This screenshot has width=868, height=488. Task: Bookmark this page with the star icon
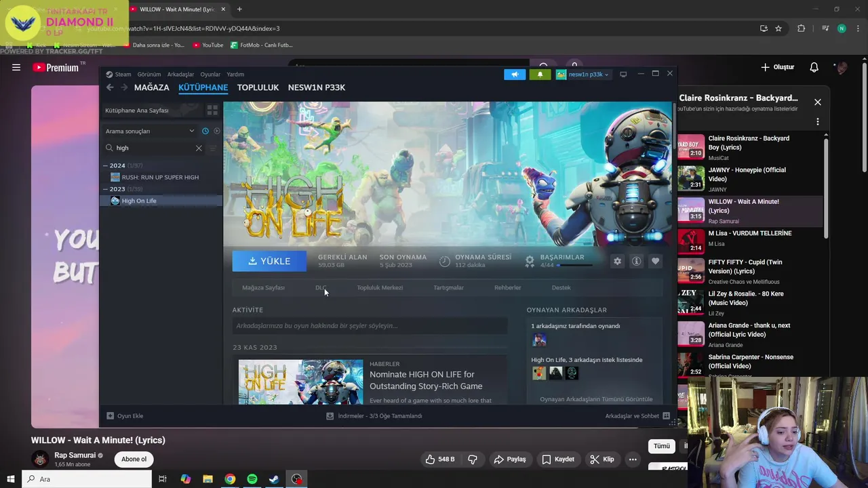click(778, 28)
